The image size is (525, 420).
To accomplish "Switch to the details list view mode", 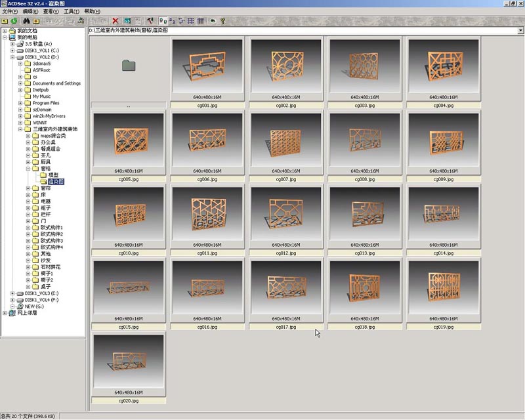I will click(x=200, y=21).
